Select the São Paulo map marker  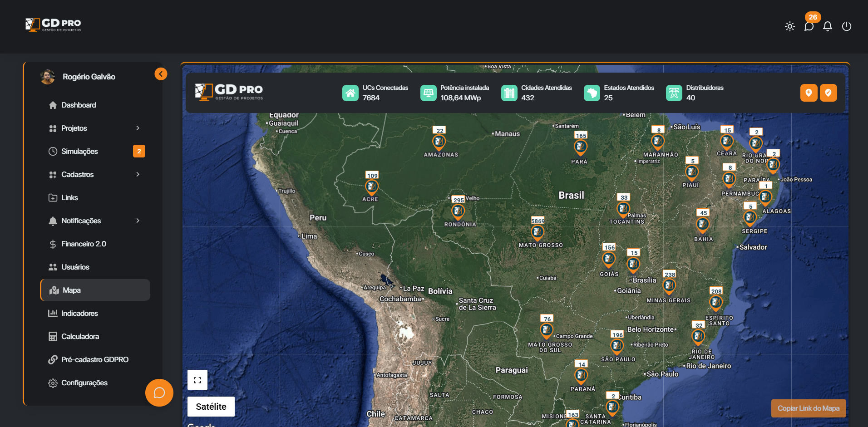coord(616,346)
